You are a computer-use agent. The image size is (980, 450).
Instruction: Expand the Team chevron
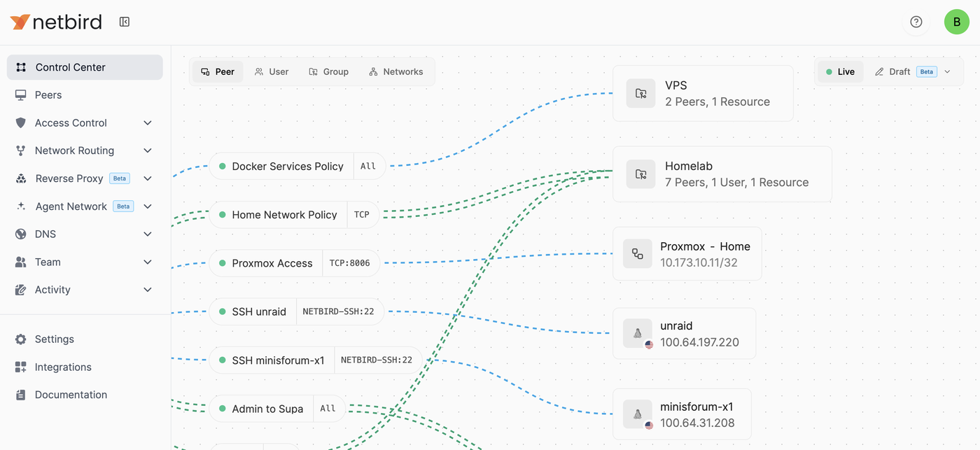[x=148, y=262]
